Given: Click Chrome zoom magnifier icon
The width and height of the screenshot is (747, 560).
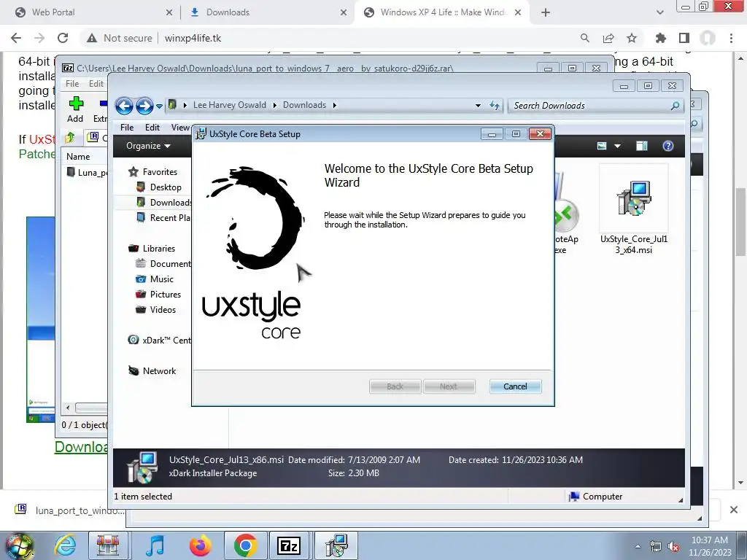Looking at the screenshot, I should click(584, 38).
